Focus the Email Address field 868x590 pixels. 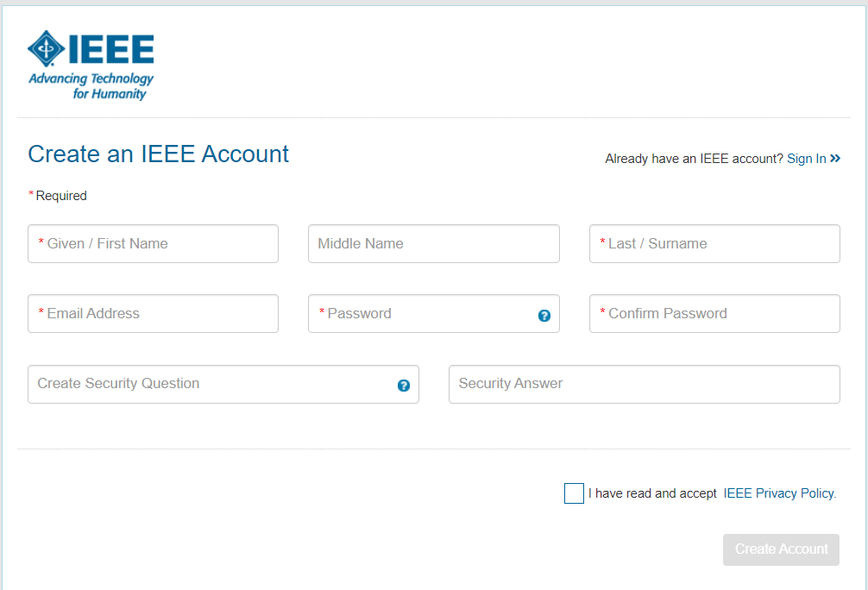[x=153, y=313]
